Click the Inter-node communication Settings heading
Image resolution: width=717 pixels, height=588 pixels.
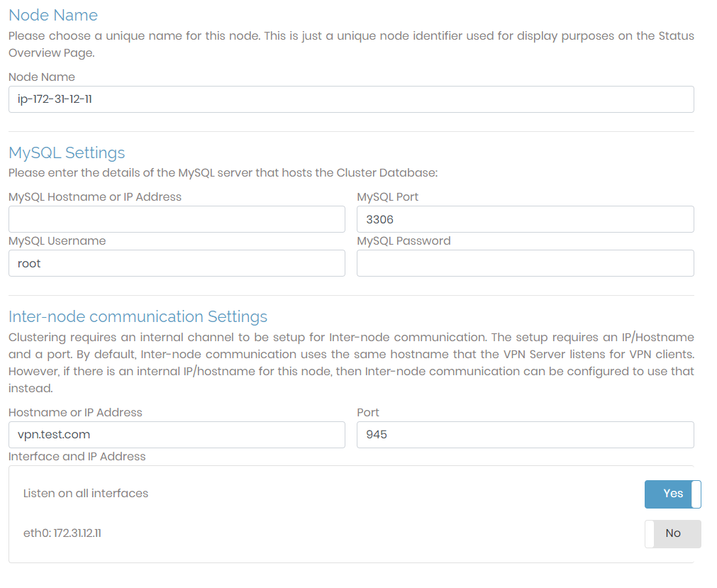tap(137, 316)
